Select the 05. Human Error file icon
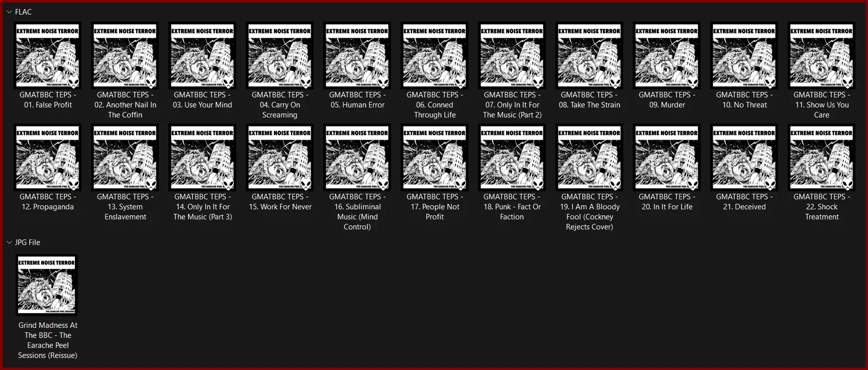The height and width of the screenshot is (370, 868). click(x=357, y=55)
